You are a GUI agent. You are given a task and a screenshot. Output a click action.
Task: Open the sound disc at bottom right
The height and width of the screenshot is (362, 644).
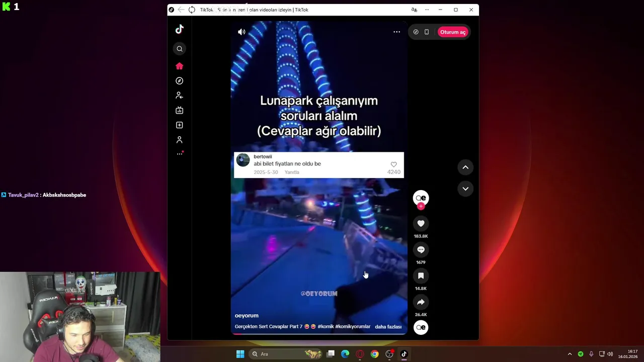421,328
